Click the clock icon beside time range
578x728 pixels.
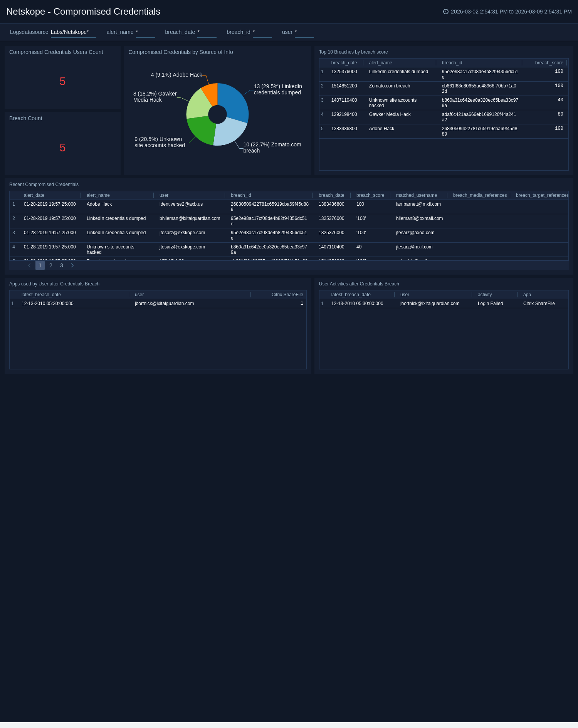(x=446, y=12)
